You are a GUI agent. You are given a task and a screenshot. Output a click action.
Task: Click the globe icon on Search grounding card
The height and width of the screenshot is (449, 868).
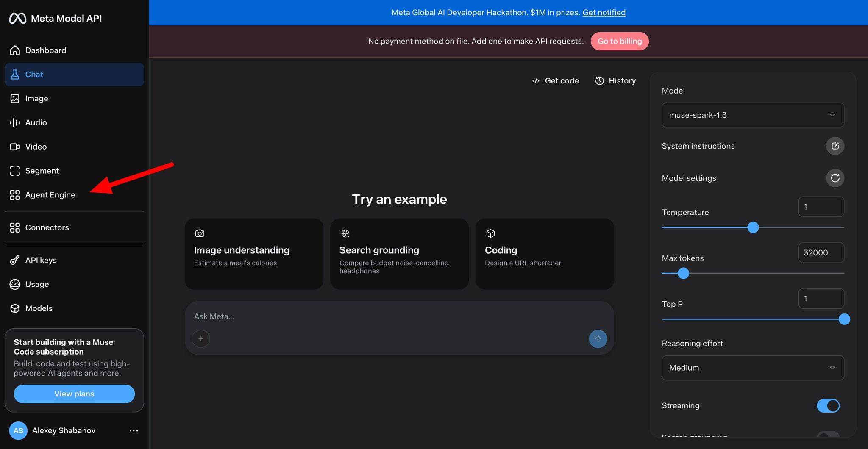345,233
